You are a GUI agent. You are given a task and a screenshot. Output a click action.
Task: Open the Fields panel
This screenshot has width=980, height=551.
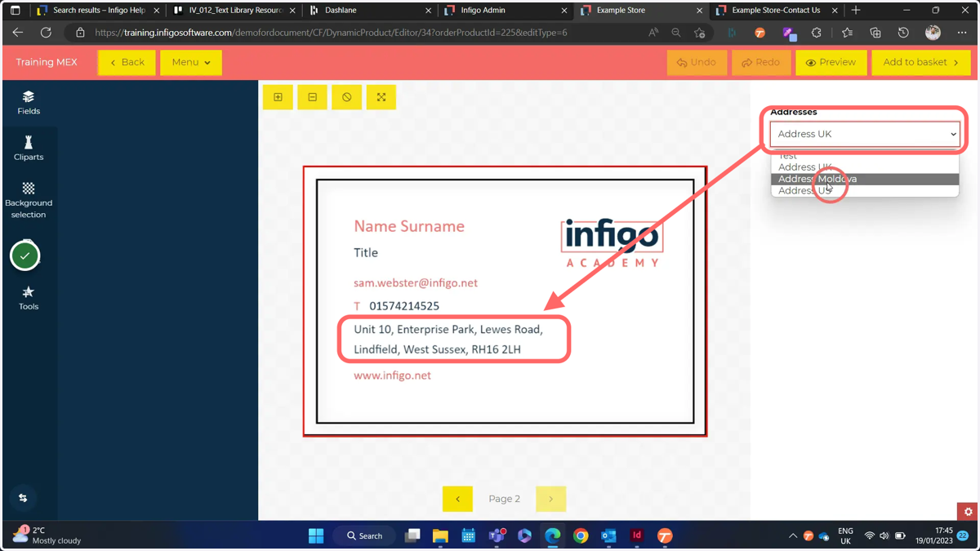pyautogui.click(x=29, y=103)
